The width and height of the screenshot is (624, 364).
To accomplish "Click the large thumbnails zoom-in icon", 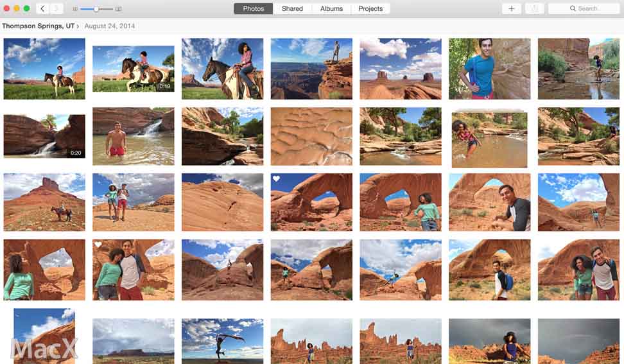I will coord(118,9).
